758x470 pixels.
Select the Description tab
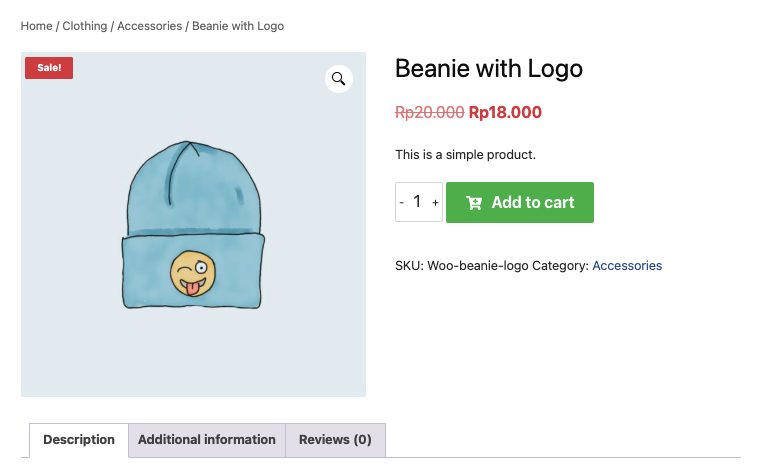(79, 440)
